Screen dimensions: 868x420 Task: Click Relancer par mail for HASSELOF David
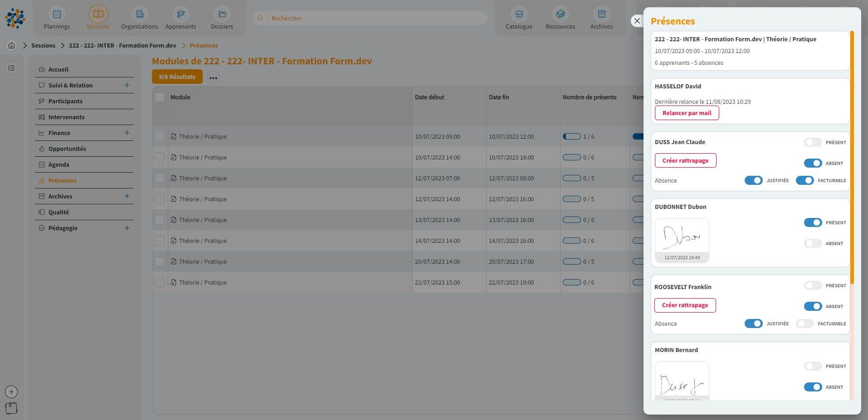(x=687, y=113)
